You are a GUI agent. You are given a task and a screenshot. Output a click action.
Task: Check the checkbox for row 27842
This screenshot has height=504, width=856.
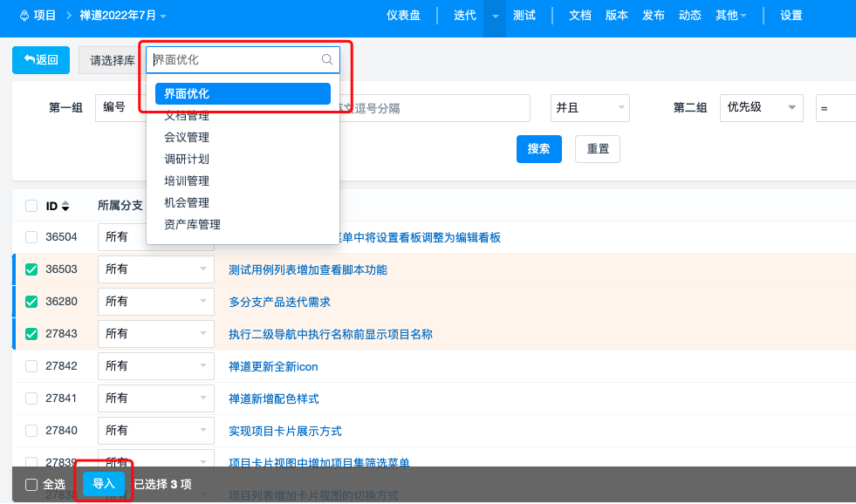(31, 366)
